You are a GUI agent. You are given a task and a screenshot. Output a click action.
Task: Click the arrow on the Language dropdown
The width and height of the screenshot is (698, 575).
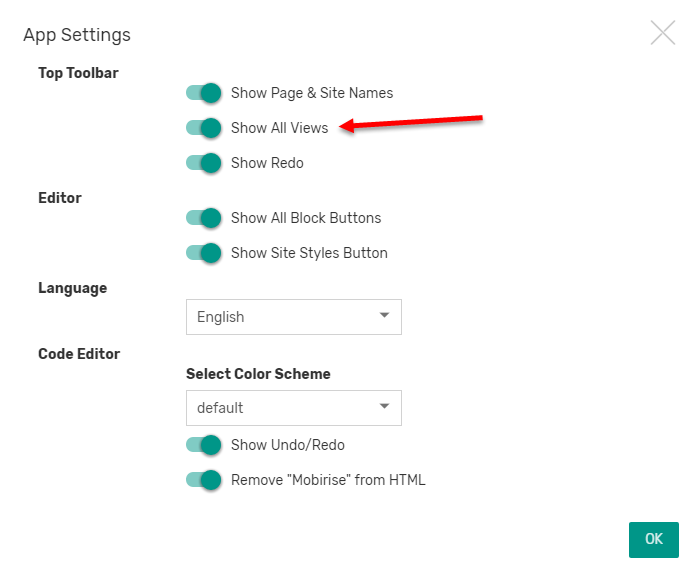[x=384, y=316]
